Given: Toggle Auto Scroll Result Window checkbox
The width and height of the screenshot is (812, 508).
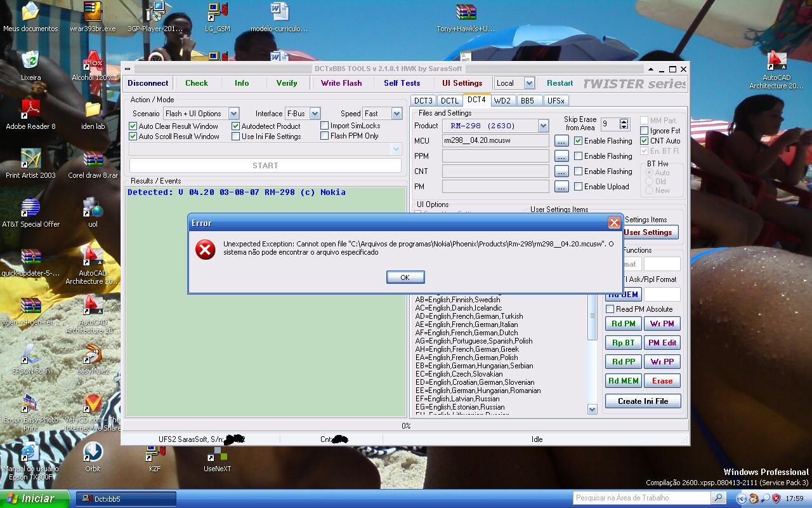Looking at the screenshot, I should 133,137.
